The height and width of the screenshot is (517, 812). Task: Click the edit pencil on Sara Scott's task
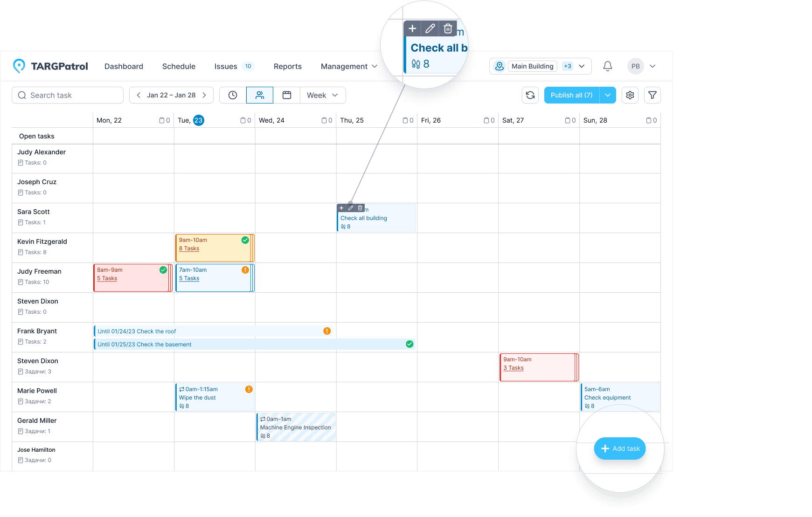pyautogui.click(x=351, y=208)
